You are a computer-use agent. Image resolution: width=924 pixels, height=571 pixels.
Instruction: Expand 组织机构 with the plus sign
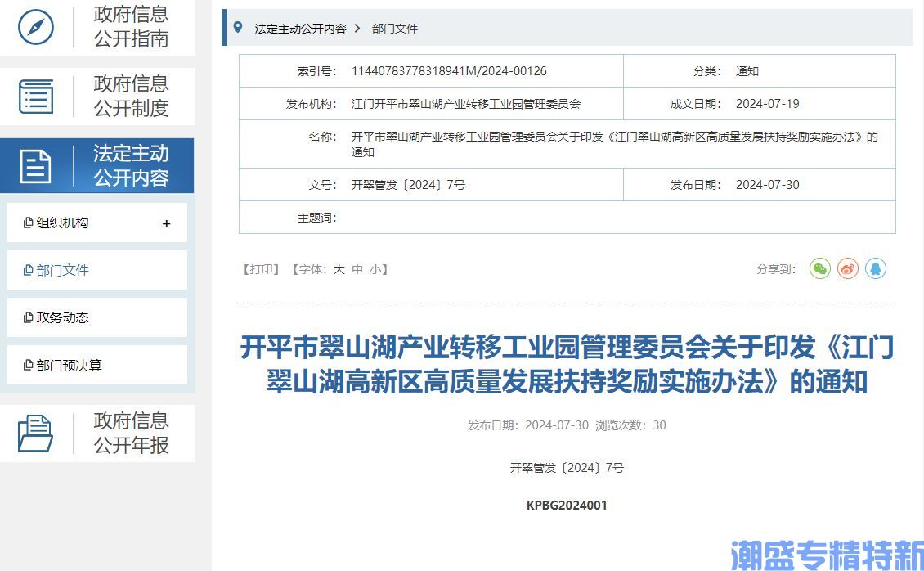point(166,223)
